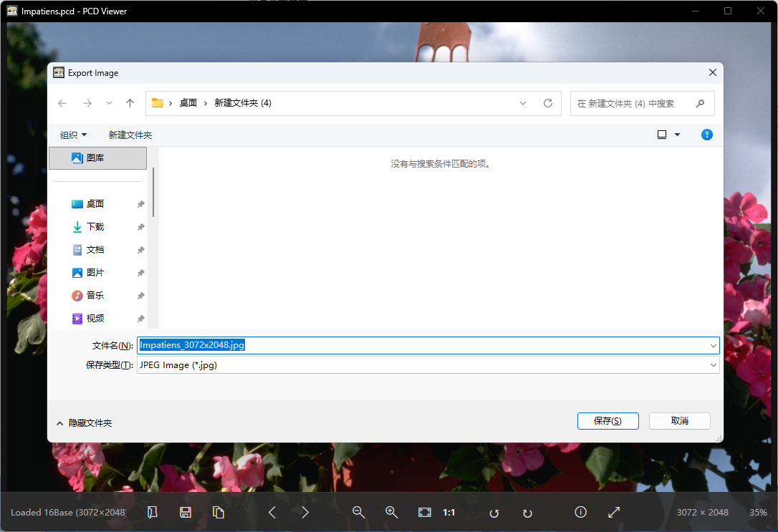Zoom out using the magnifier minus icon
Image resolution: width=778 pixels, height=532 pixels.
click(x=359, y=512)
